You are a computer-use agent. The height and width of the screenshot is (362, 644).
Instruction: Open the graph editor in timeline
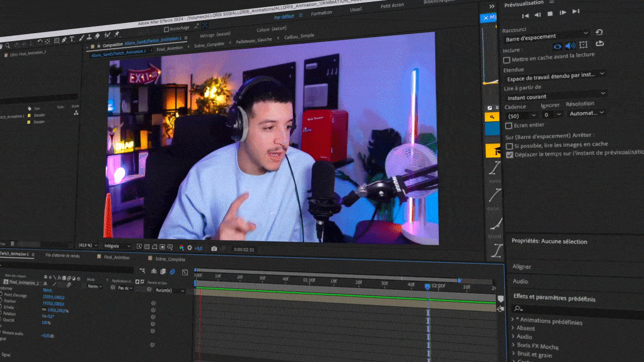pyautogui.click(x=185, y=272)
